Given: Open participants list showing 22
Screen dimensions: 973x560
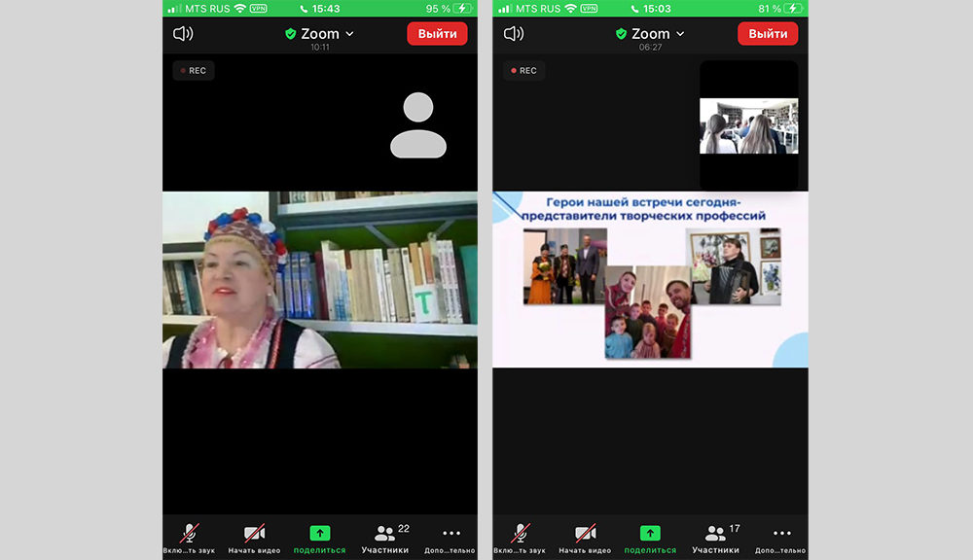Looking at the screenshot, I should click(386, 537).
